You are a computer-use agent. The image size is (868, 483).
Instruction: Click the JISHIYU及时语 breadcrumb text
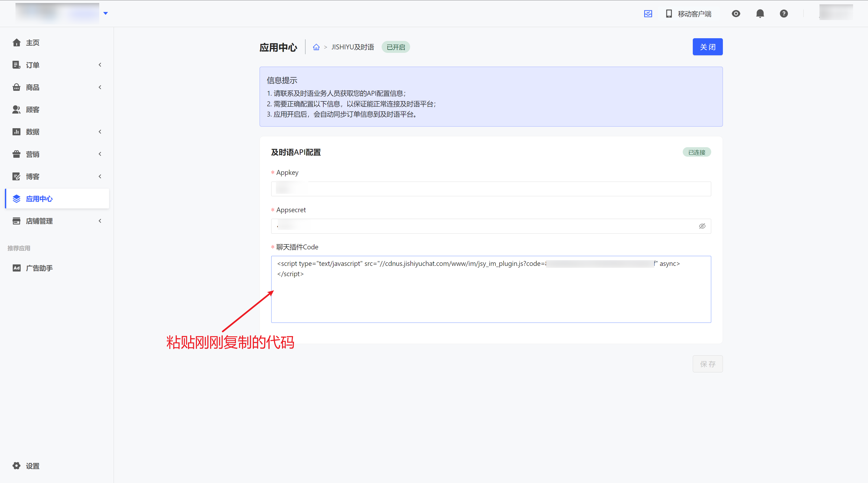(352, 47)
